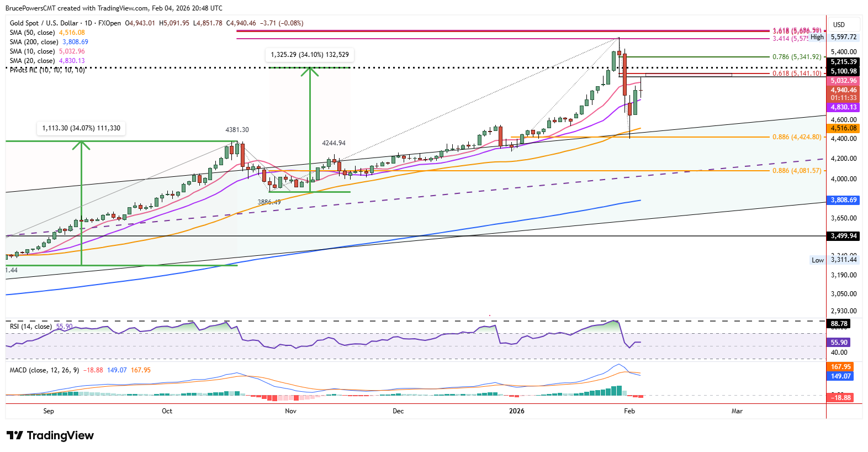
Task: Click the red -18.88 MACD histogram tag
Action: (x=841, y=398)
